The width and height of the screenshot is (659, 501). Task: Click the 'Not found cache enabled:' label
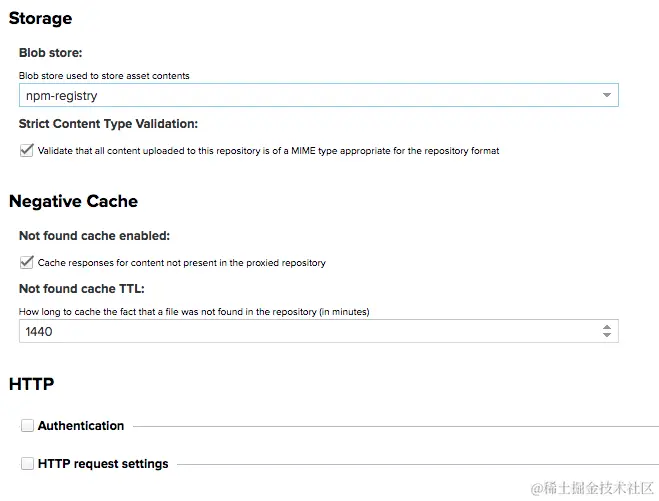click(x=95, y=236)
